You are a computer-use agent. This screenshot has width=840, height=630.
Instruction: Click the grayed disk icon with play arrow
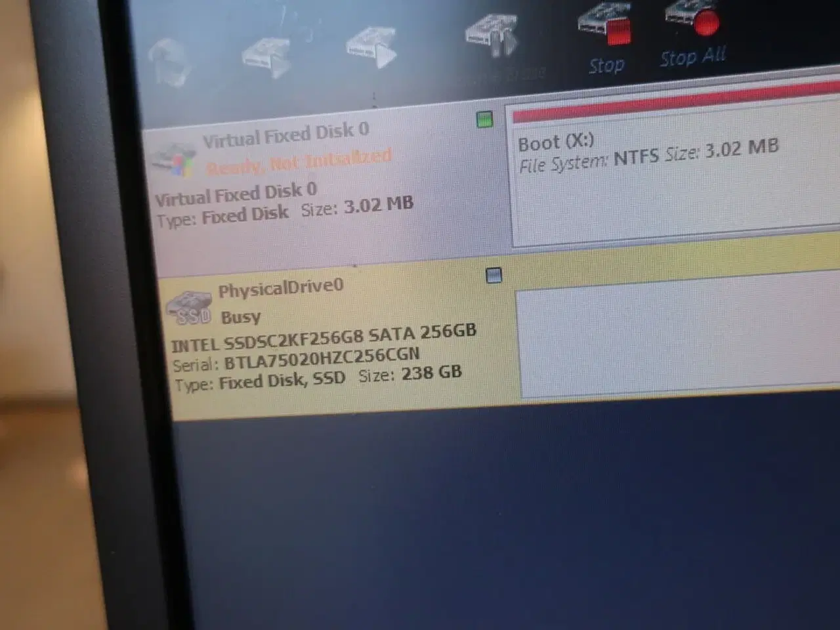coord(370,47)
